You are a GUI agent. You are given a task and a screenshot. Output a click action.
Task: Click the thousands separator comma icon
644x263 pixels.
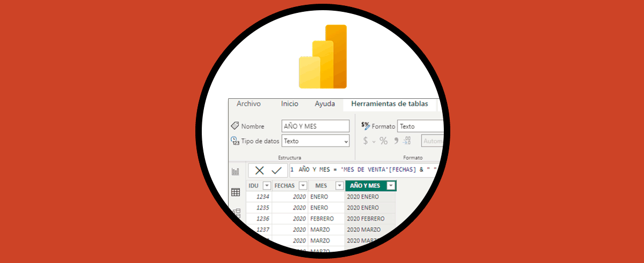(x=396, y=141)
